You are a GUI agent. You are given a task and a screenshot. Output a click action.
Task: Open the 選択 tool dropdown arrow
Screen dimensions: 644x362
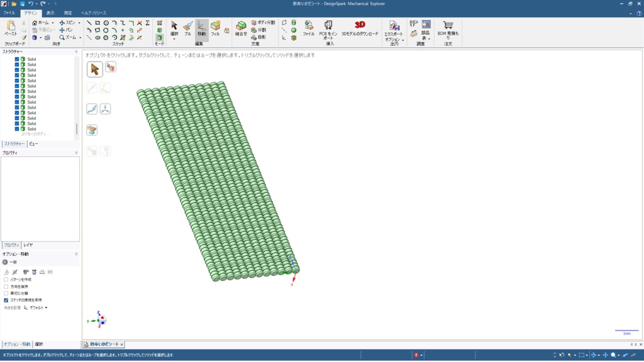[x=174, y=39]
